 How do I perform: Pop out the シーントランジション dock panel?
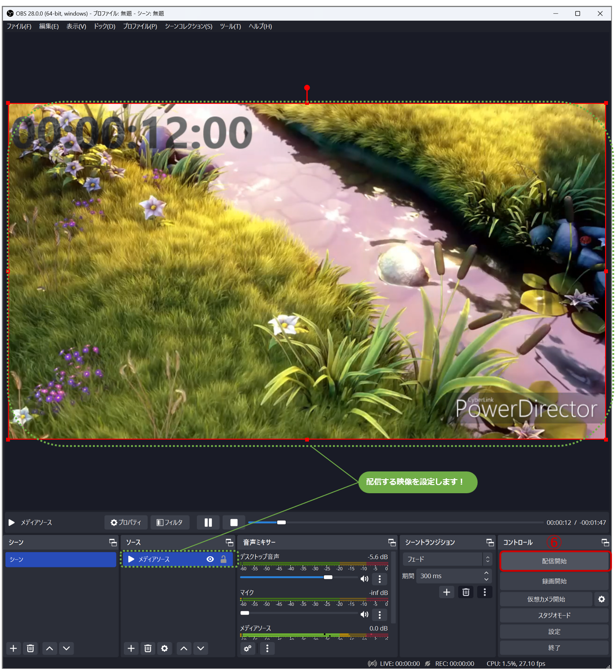pyautogui.click(x=490, y=542)
